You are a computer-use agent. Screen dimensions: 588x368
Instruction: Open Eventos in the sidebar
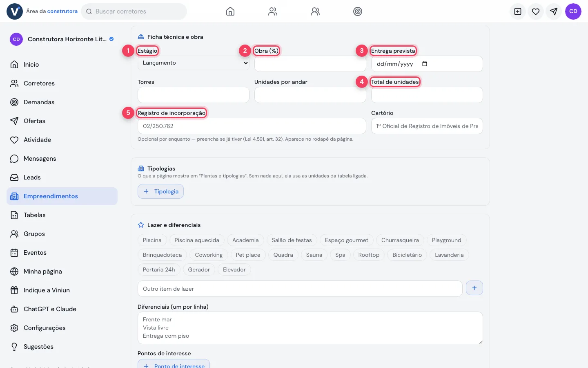(x=62, y=253)
